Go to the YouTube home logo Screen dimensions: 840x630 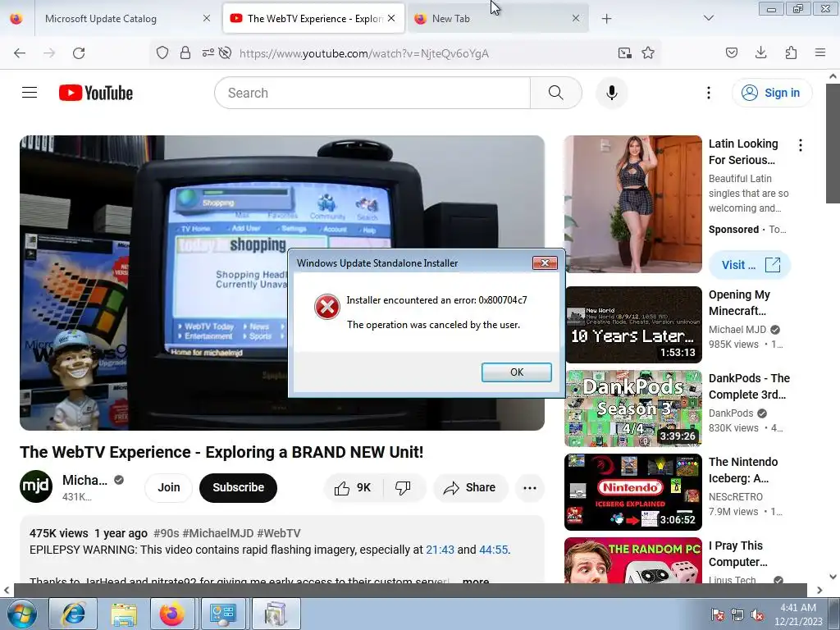pos(96,93)
